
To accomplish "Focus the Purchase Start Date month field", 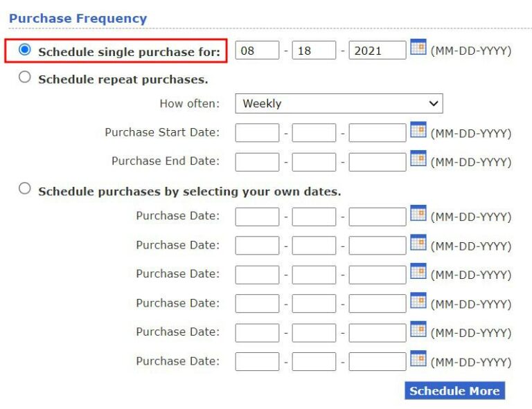I will 257,133.
